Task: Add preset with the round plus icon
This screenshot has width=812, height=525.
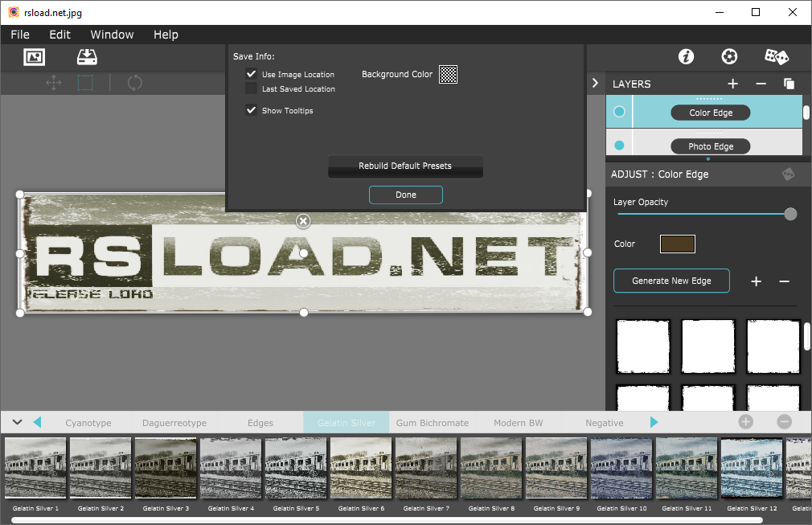Action: (x=746, y=422)
